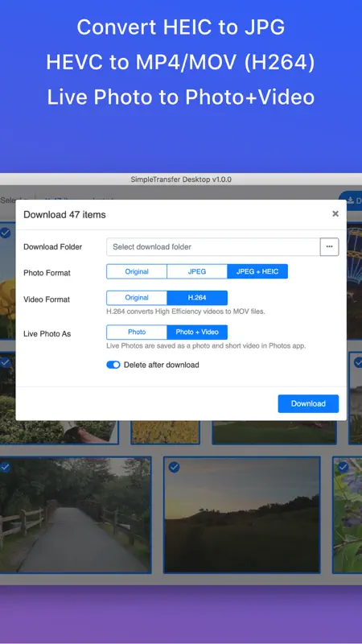Click the Select download folder field
362x644 pixels.
pyautogui.click(x=213, y=247)
